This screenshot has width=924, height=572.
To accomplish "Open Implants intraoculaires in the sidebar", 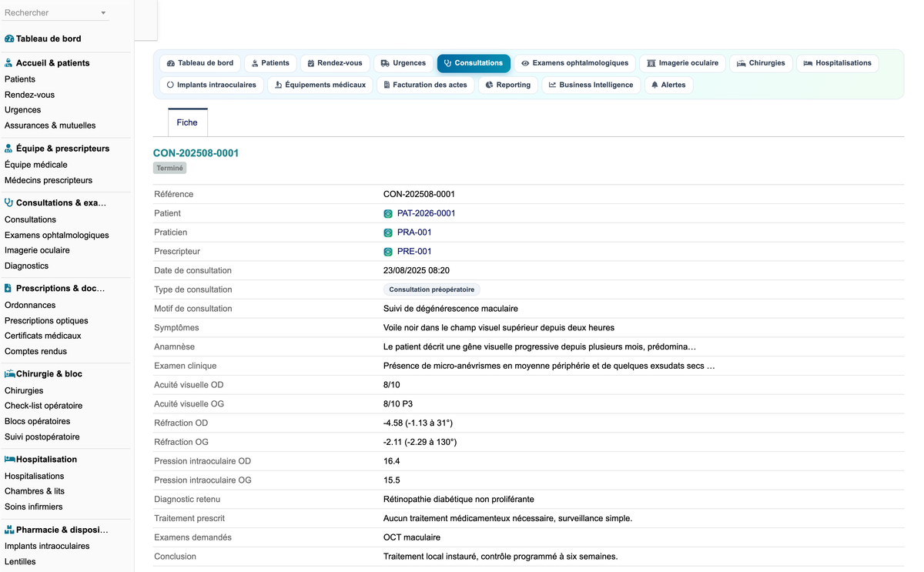I will pyautogui.click(x=47, y=546).
